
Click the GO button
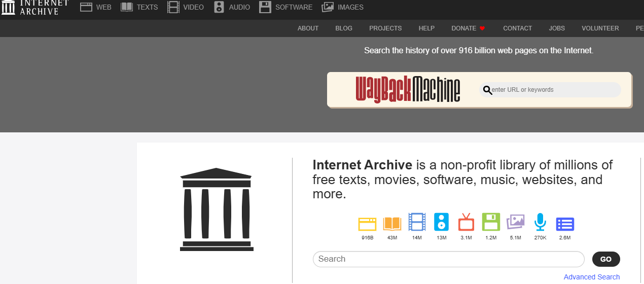pos(606,259)
